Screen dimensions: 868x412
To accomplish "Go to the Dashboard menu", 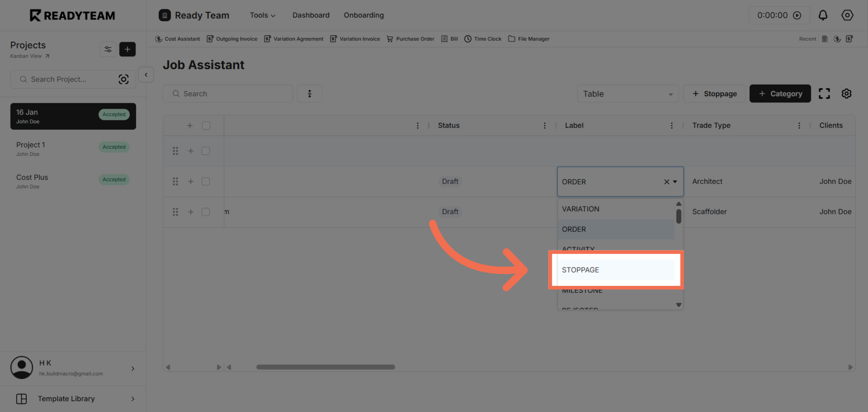I will [311, 15].
